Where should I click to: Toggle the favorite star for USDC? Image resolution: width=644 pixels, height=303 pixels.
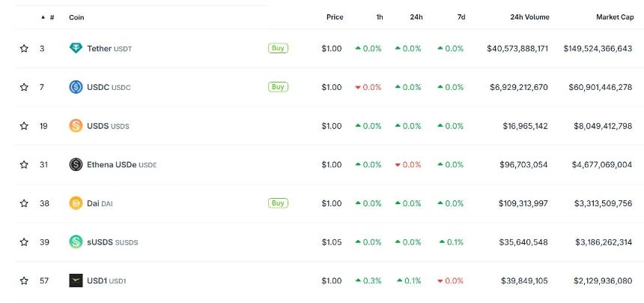click(24, 87)
